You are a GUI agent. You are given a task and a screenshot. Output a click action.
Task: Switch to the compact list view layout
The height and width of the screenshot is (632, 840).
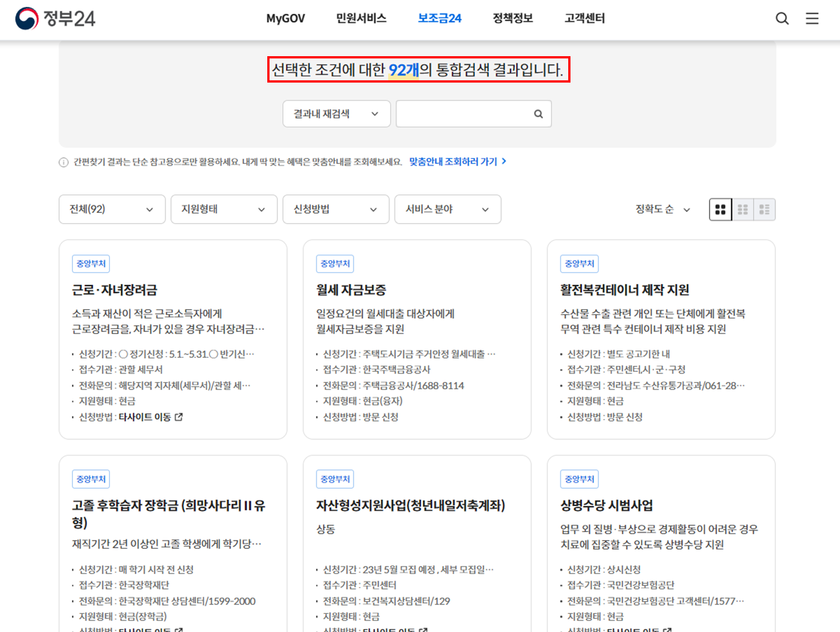tap(764, 209)
